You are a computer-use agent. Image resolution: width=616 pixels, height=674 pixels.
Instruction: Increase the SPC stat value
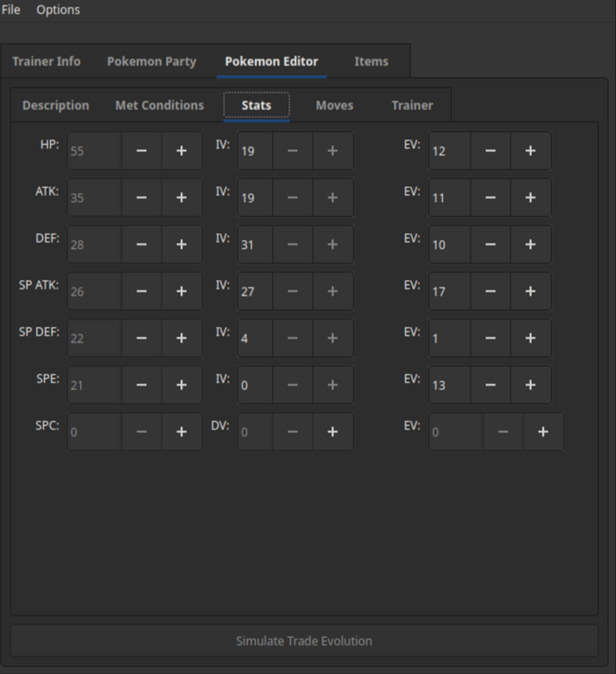[181, 431]
